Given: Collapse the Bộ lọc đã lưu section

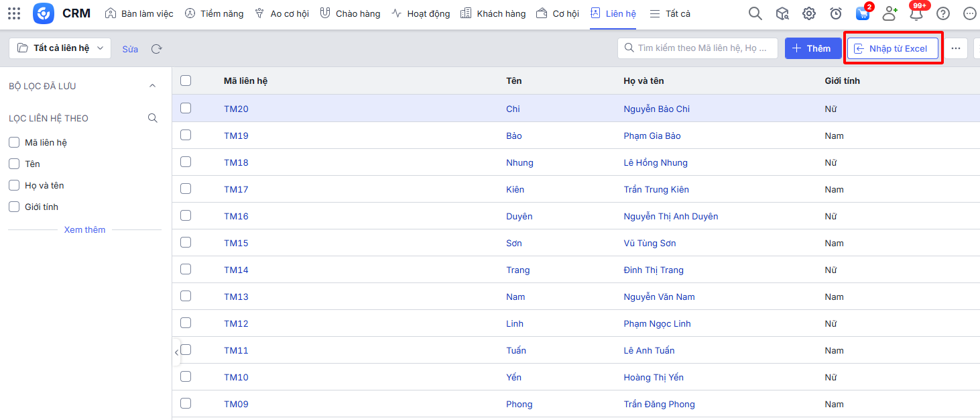Looking at the screenshot, I should click(152, 86).
